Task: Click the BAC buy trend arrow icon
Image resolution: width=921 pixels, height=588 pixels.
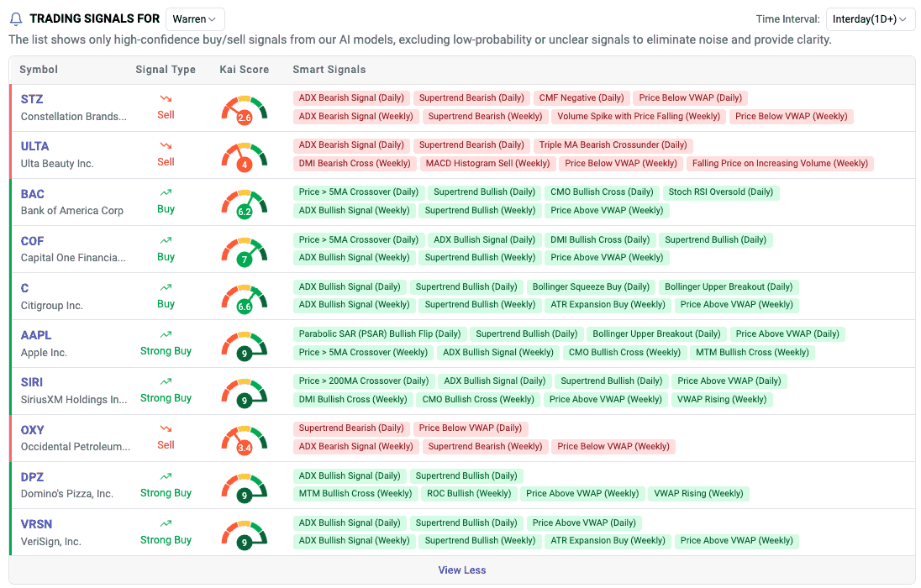Action: (166, 193)
